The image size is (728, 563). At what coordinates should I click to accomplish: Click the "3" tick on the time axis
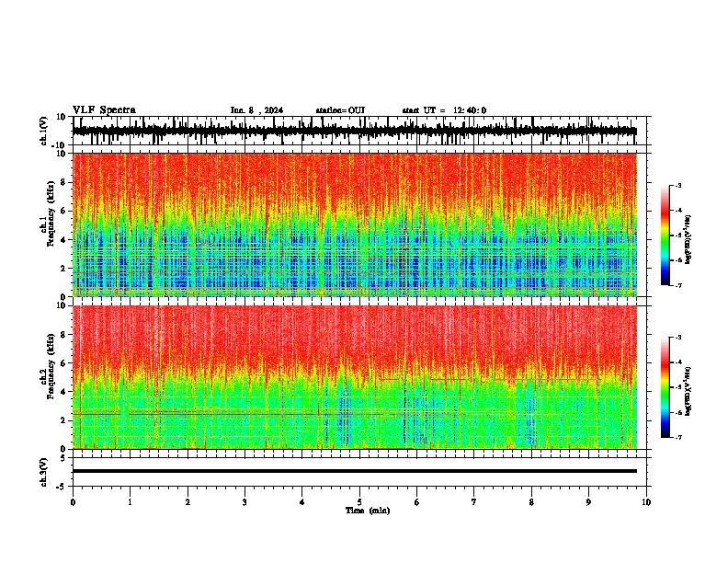click(245, 502)
